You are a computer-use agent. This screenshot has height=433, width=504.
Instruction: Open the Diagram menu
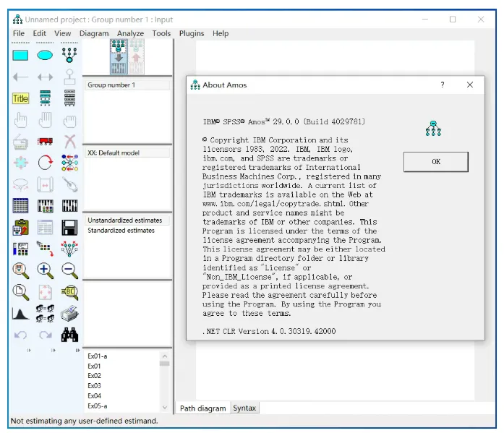[x=94, y=33]
